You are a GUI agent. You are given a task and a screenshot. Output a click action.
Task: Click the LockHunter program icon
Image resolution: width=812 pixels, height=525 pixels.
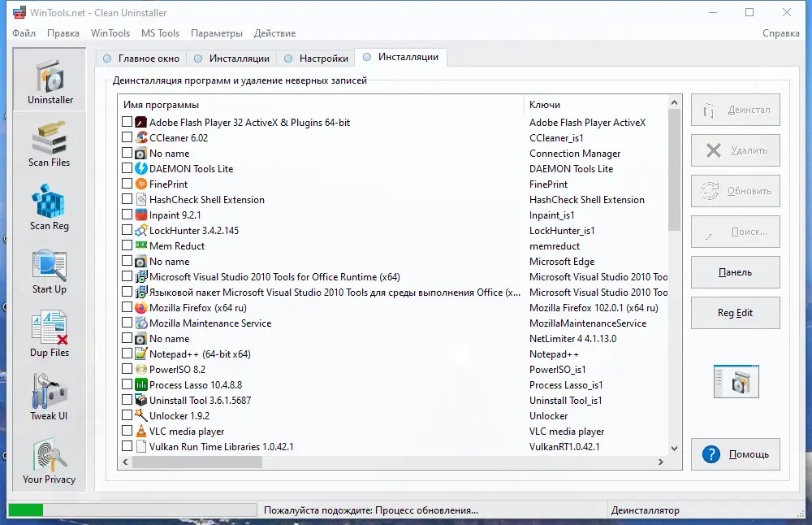click(x=140, y=230)
